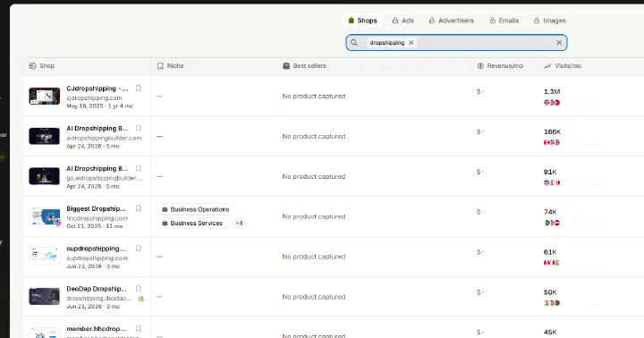Toggle the bookmark for supdropshipping shop
The image size is (644, 338).
coord(139,249)
